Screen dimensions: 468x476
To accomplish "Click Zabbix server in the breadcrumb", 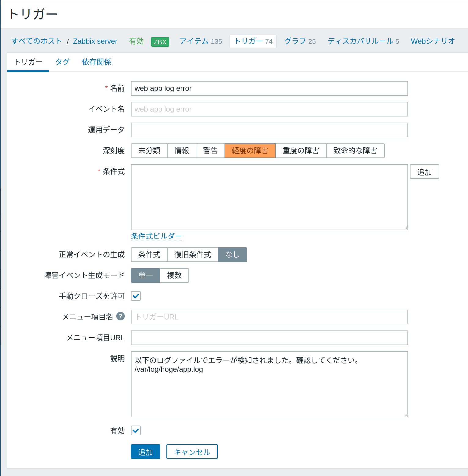I will (95, 41).
